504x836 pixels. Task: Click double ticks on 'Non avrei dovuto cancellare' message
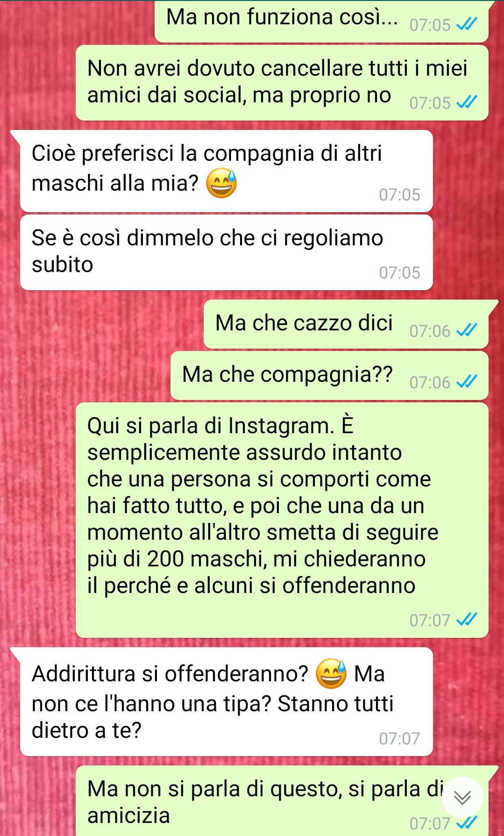tap(467, 102)
